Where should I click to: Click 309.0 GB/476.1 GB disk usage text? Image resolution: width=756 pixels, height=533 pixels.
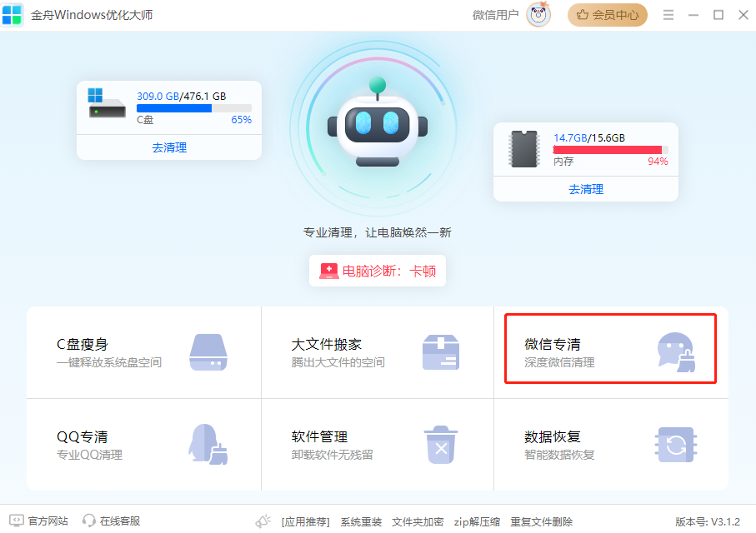pos(181,97)
